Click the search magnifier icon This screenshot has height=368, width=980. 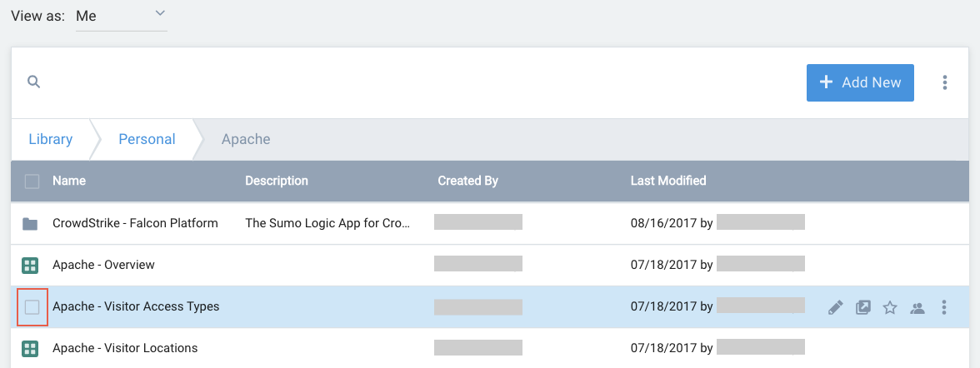(33, 82)
